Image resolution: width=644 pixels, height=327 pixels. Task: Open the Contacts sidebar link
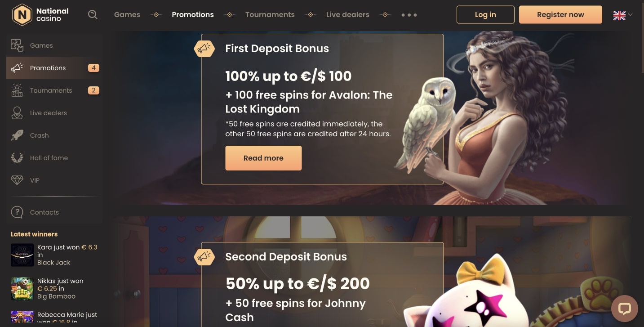pyautogui.click(x=44, y=212)
